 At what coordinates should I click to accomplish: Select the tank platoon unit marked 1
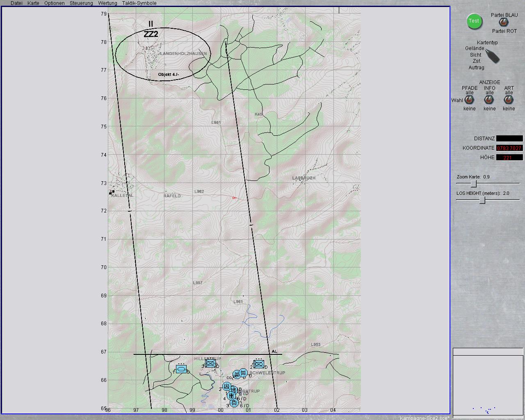tap(181, 369)
